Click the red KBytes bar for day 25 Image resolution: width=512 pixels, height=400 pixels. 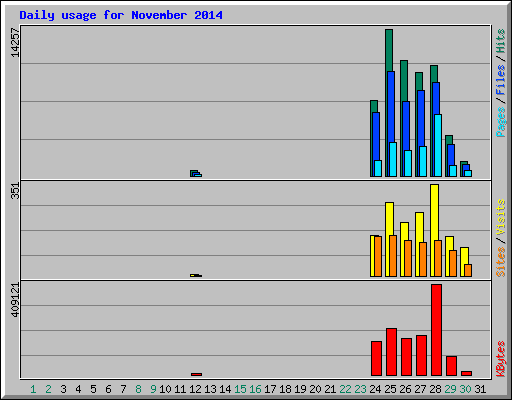pyautogui.click(x=391, y=352)
